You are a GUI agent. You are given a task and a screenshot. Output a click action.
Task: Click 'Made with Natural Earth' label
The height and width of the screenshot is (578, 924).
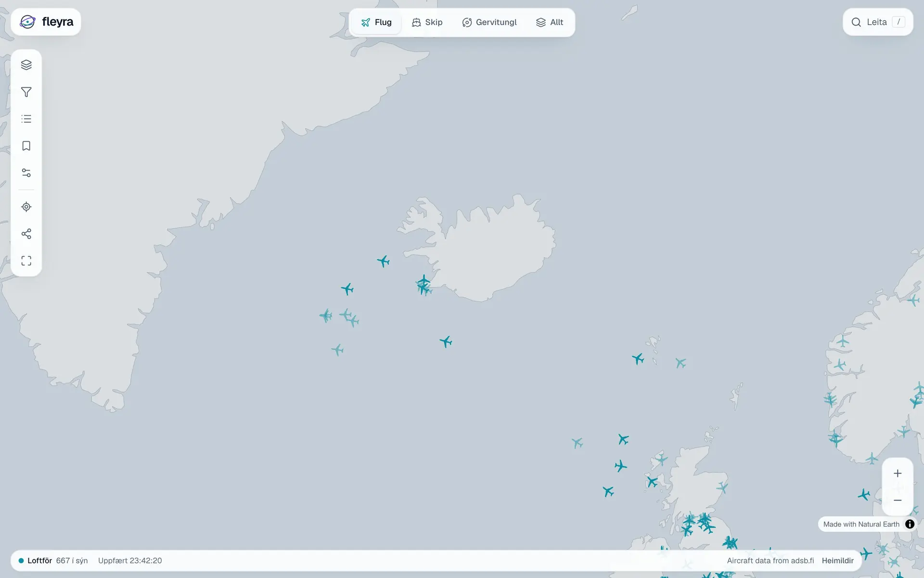861,524
